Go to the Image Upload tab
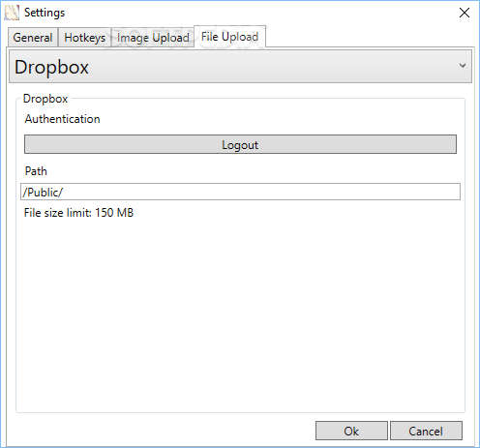 coord(153,38)
